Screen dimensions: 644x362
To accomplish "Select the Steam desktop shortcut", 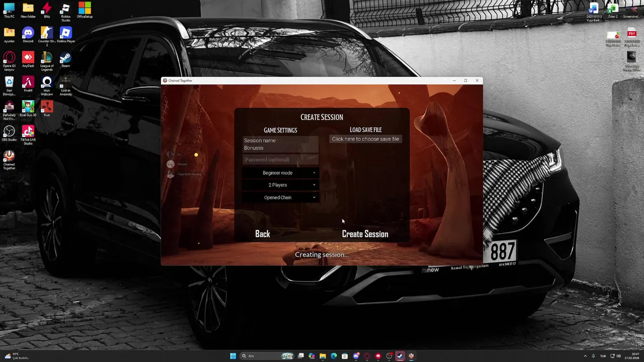I will [65, 59].
